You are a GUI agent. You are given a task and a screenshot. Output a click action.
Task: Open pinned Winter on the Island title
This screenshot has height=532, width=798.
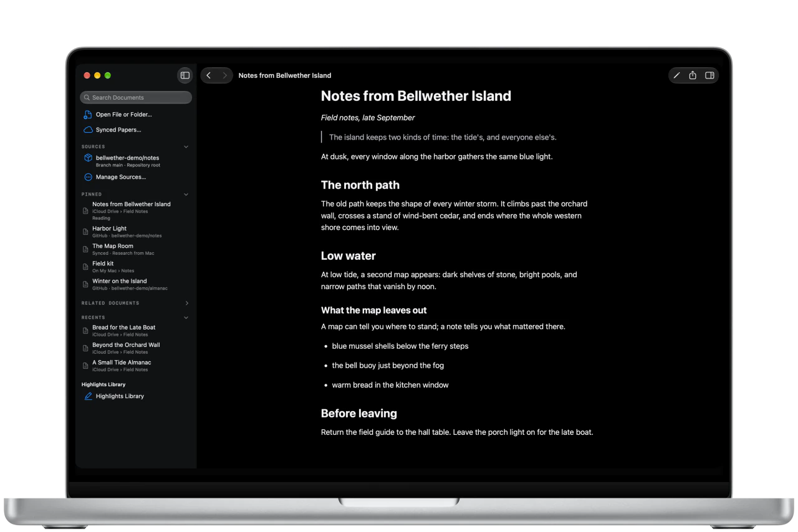120,281
